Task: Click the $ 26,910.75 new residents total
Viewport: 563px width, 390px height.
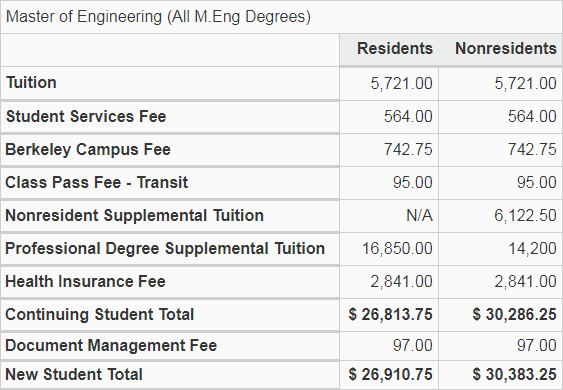Action: click(x=391, y=374)
